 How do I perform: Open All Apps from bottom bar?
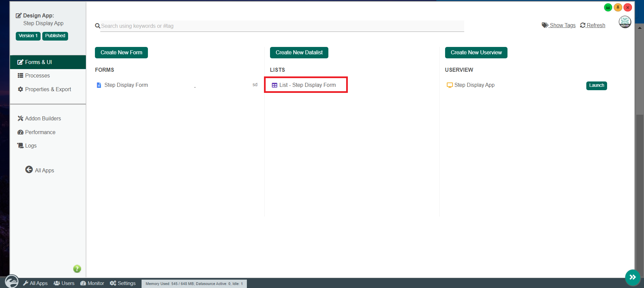coord(35,283)
